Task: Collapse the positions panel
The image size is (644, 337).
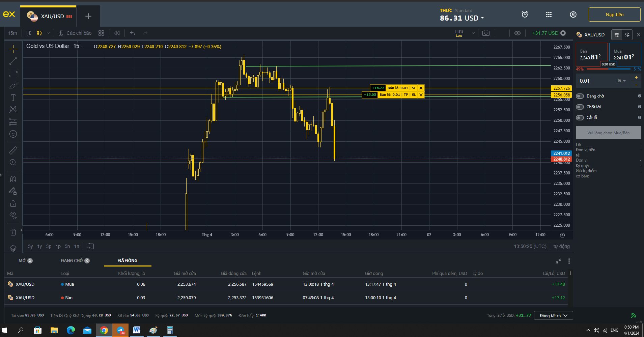Action: point(558,261)
